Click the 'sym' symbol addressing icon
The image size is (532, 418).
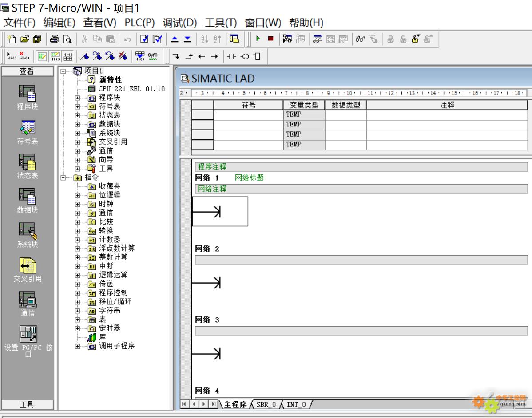click(153, 56)
